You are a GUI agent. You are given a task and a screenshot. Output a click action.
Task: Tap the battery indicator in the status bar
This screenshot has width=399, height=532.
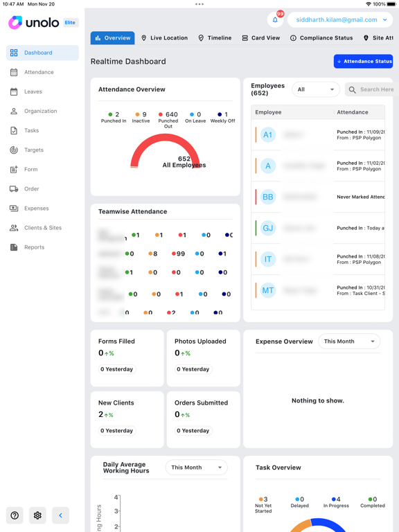tap(391, 4)
